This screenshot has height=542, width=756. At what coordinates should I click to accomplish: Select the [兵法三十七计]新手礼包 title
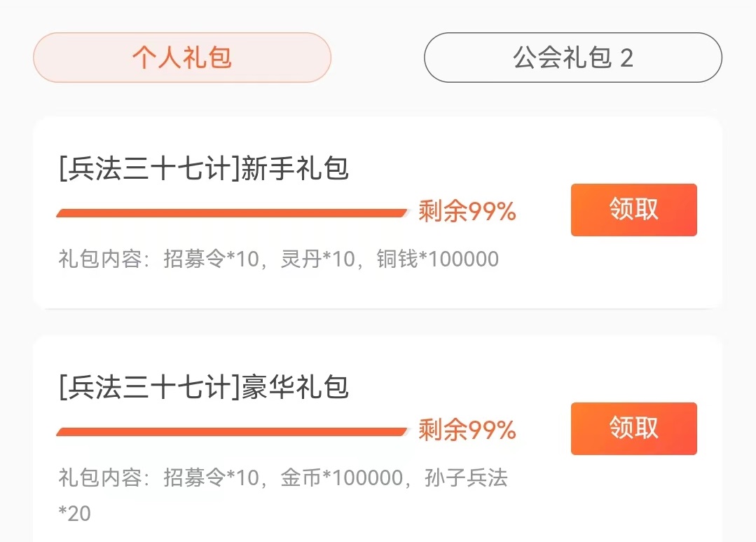(x=204, y=169)
